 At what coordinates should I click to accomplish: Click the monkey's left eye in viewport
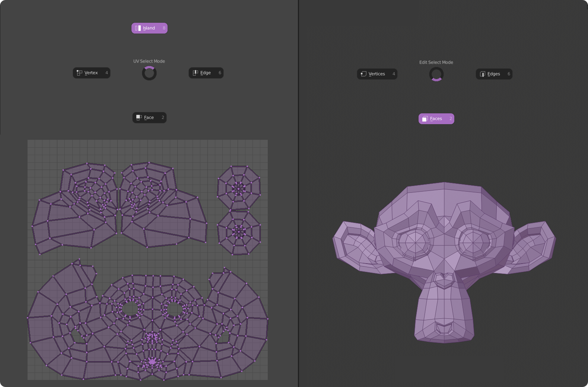(416, 243)
